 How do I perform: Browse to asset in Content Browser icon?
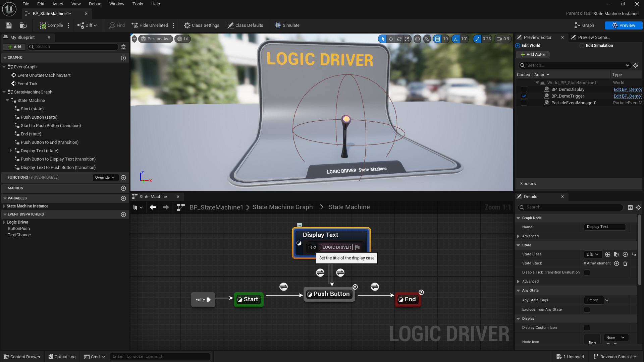[23, 25]
